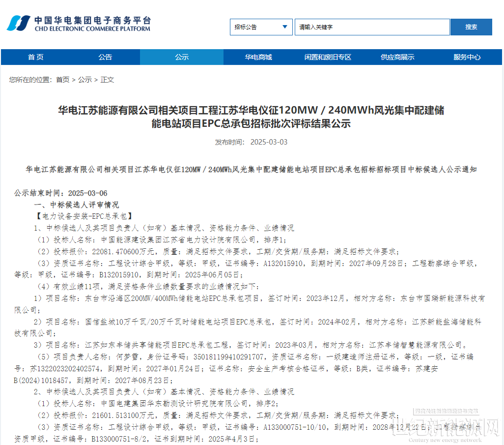Screen dimensions: 504x445
Task: Open 闲置和废旧专区 in the navigation bar
Action: (328, 57)
